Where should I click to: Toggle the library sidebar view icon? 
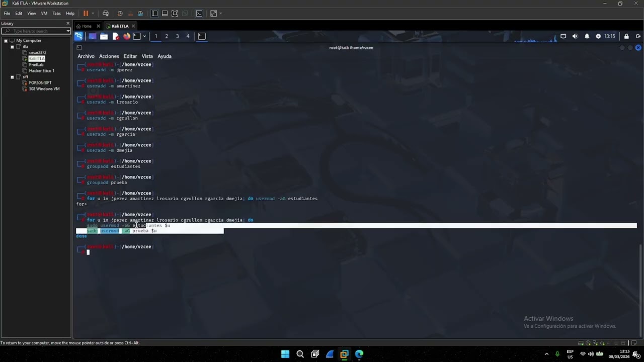154,14
